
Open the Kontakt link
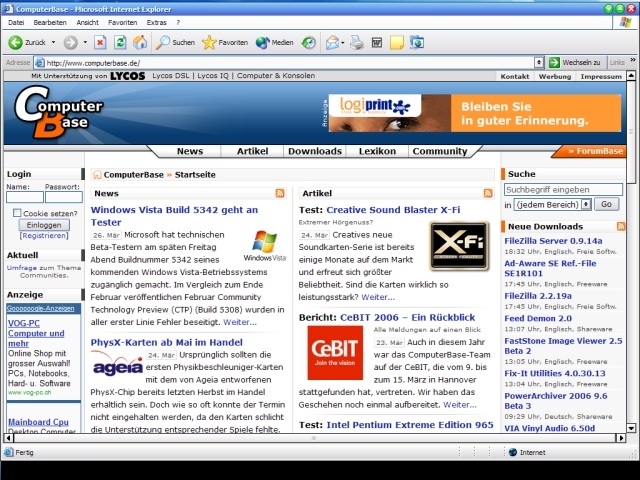pos(515,76)
